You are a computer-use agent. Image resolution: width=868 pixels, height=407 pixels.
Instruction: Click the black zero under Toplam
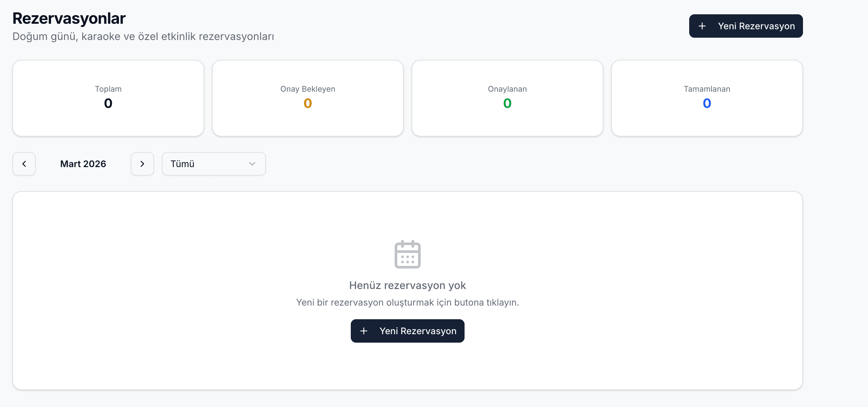point(108,103)
